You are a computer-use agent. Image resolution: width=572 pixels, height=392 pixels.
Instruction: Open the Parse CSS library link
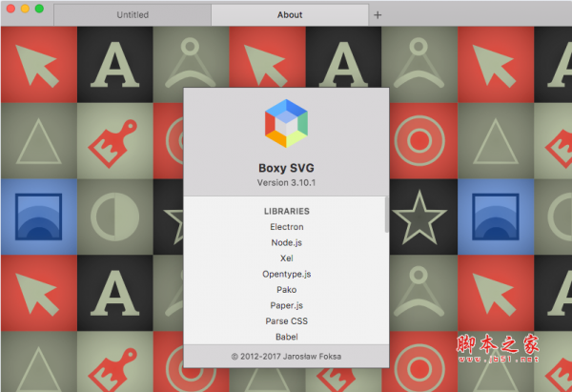pyautogui.click(x=287, y=321)
